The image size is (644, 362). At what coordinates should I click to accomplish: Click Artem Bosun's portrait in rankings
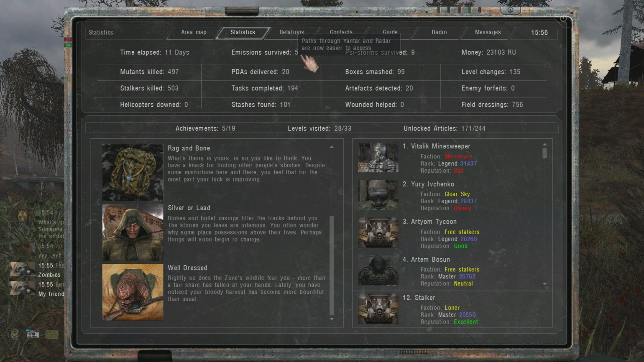point(378,270)
